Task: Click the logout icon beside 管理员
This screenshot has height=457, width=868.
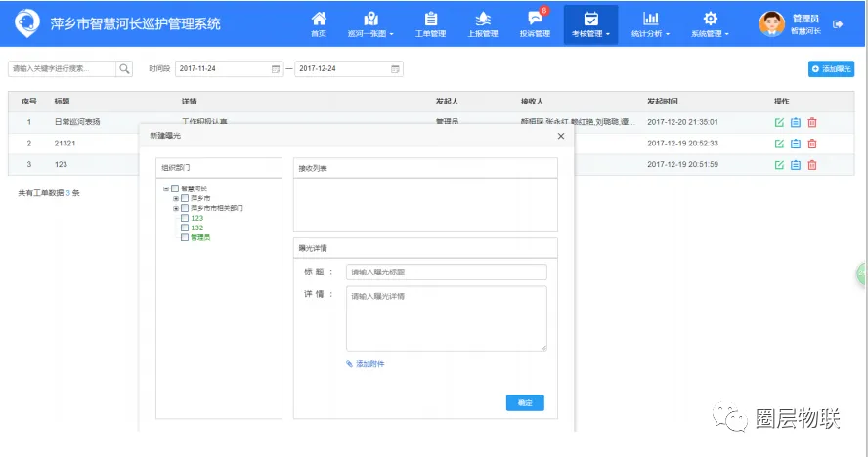Action: pos(838,24)
